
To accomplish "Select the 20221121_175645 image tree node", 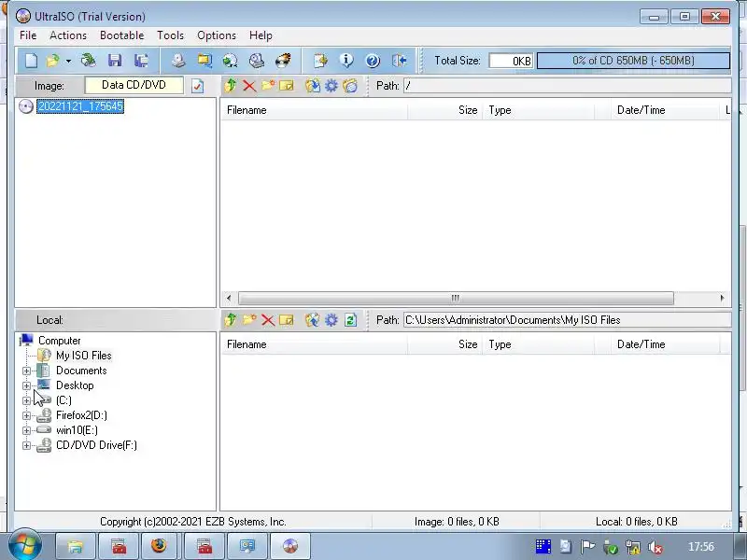I will tap(80, 106).
